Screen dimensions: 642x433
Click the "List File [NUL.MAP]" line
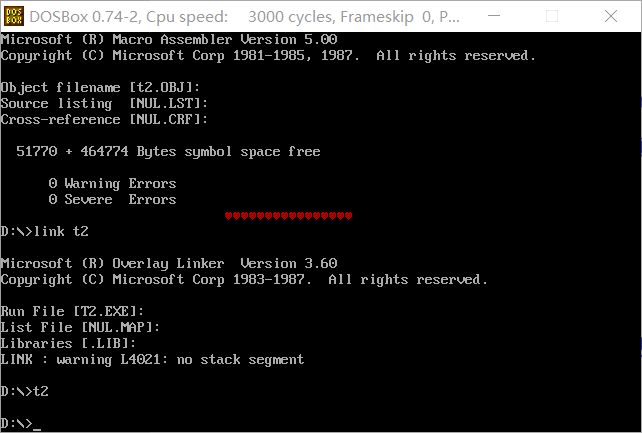pos(80,327)
